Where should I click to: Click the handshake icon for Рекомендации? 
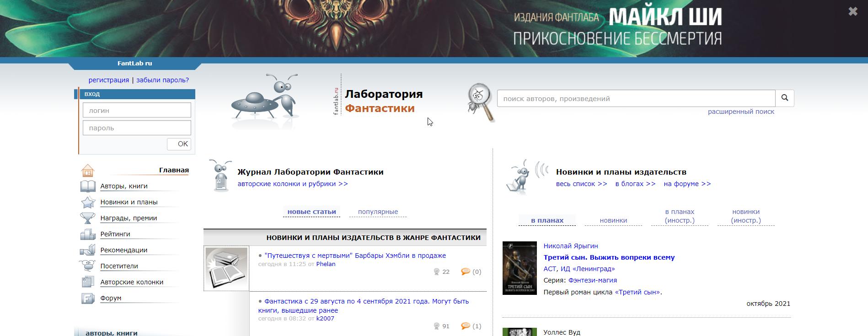pos(88,250)
